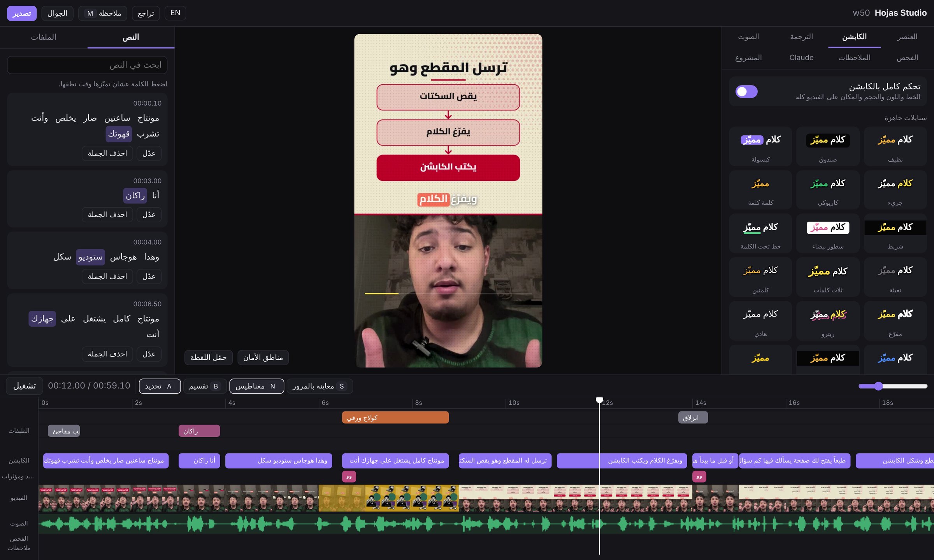Select the ريترو caption style

[x=828, y=321]
